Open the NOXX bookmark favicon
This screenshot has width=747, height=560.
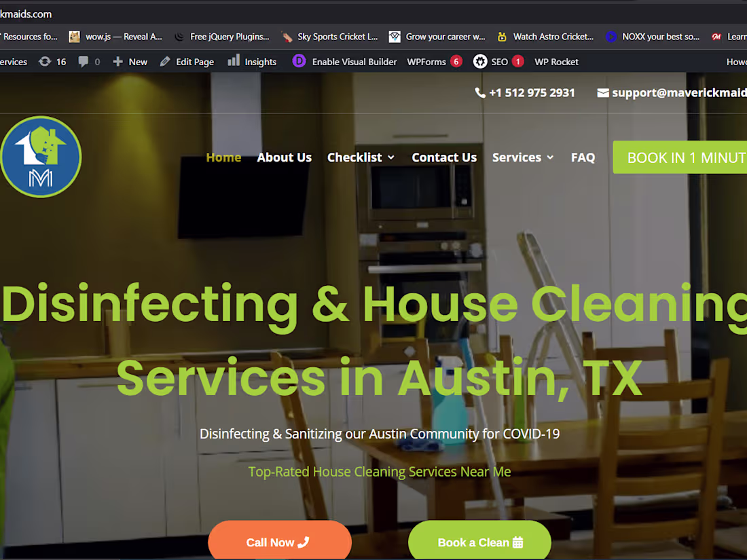(611, 37)
